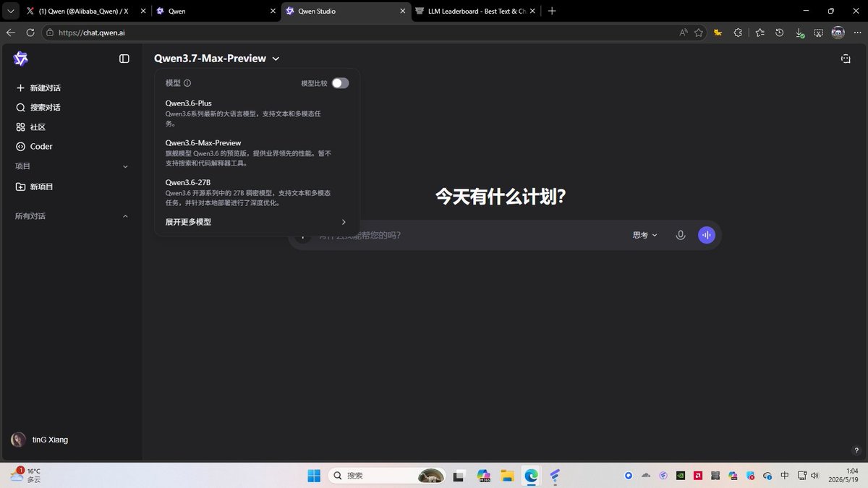Click the read aloud icon in address bar
Screen dimensions: 868x488
pyautogui.click(x=684, y=33)
